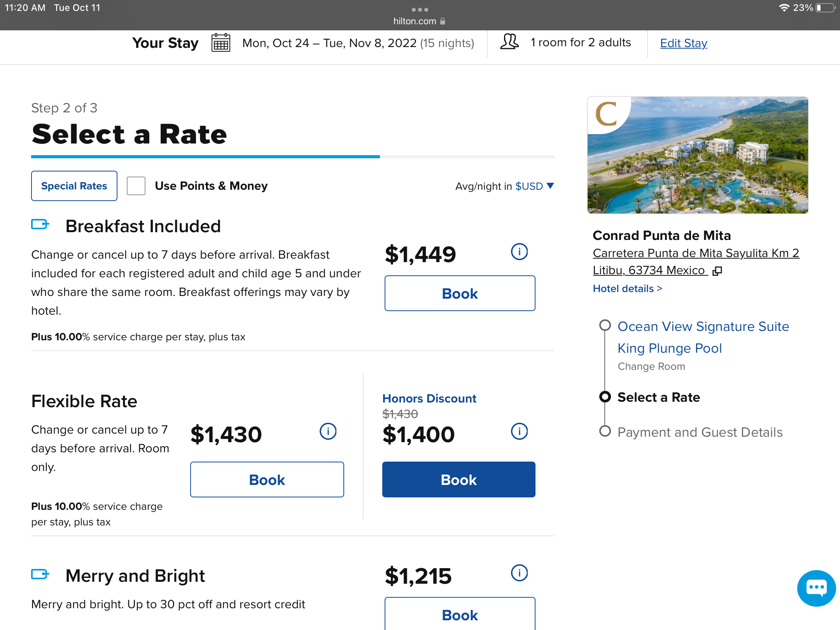Viewport: 840px width, 630px height.
Task: Click the guests icon beside room details
Action: [x=509, y=42]
